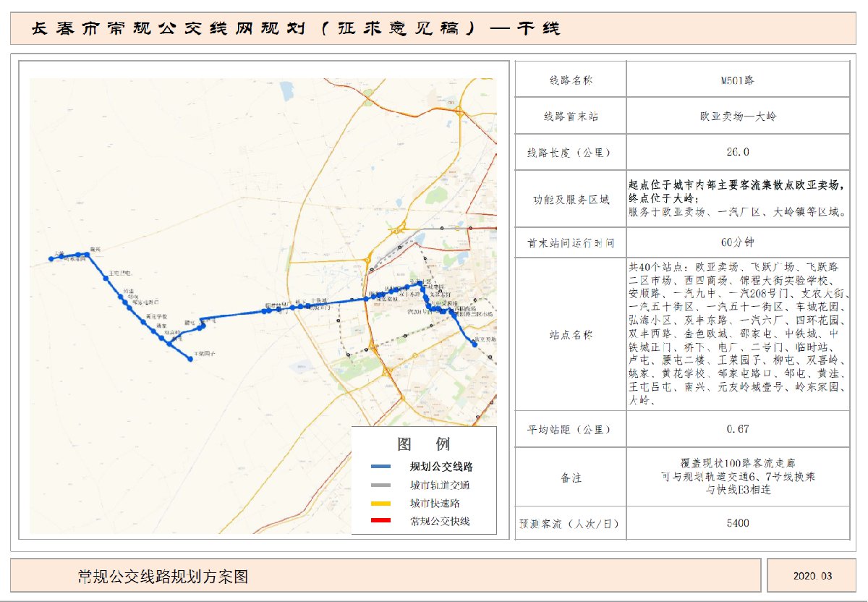This screenshot has height=602, width=868.
Task: Select the 线路首末站 label cell
Action: (x=571, y=116)
